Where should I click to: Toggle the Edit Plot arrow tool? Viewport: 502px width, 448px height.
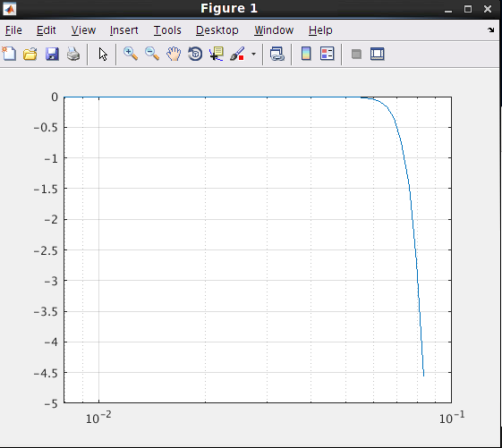103,54
